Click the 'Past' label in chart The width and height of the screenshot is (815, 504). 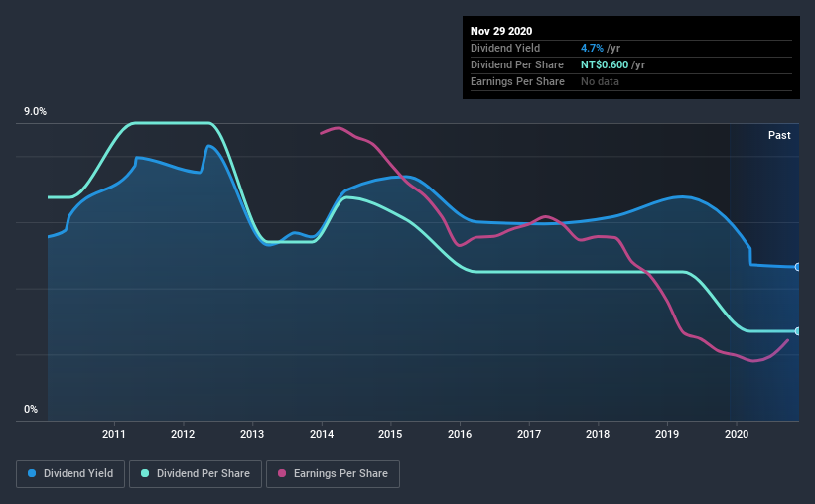779,136
